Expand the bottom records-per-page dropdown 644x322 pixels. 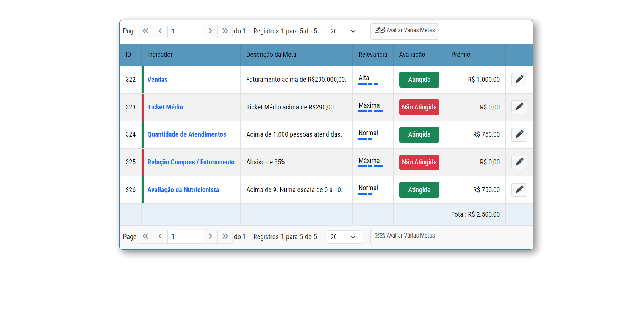click(344, 237)
